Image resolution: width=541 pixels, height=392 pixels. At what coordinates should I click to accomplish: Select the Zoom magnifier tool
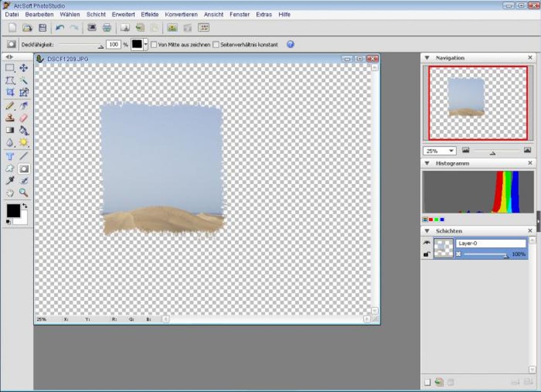coord(23,193)
